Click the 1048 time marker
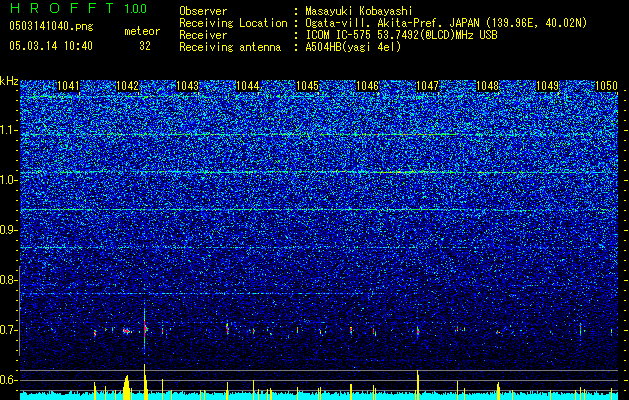Viewport: 629px width, 400px height. [487, 86]
